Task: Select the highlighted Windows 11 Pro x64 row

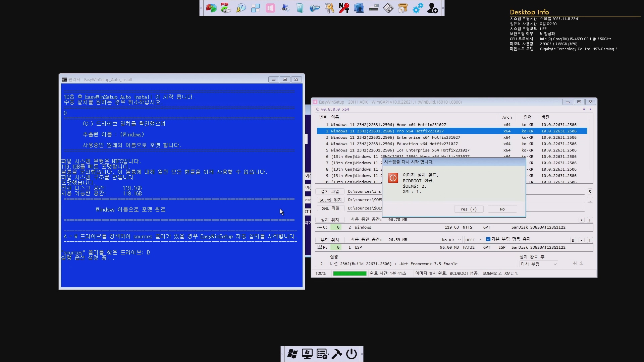Action: point(452,131)
